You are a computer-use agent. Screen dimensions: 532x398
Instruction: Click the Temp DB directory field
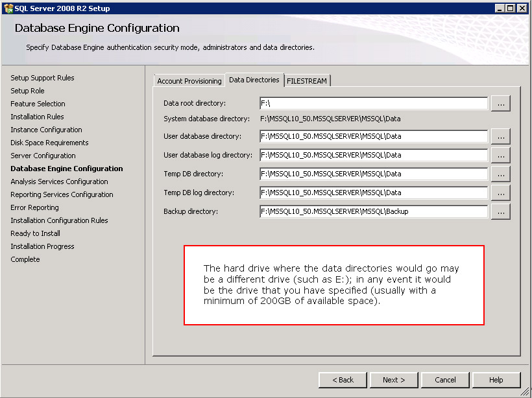pyautogui.click(x=374, y=174)
